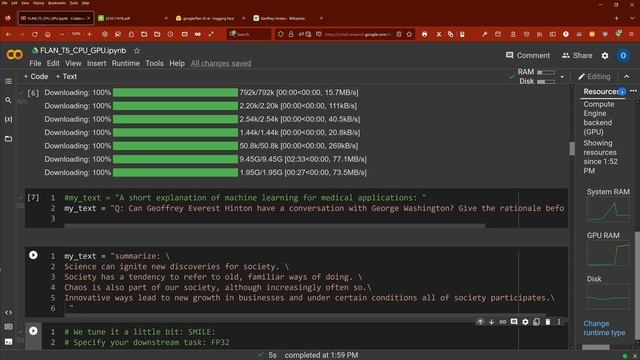Click the notebook title FLAN_T5_CPU_GPU.ipynb
Screen dimensions: 640x360
click(x=83, y=51)
